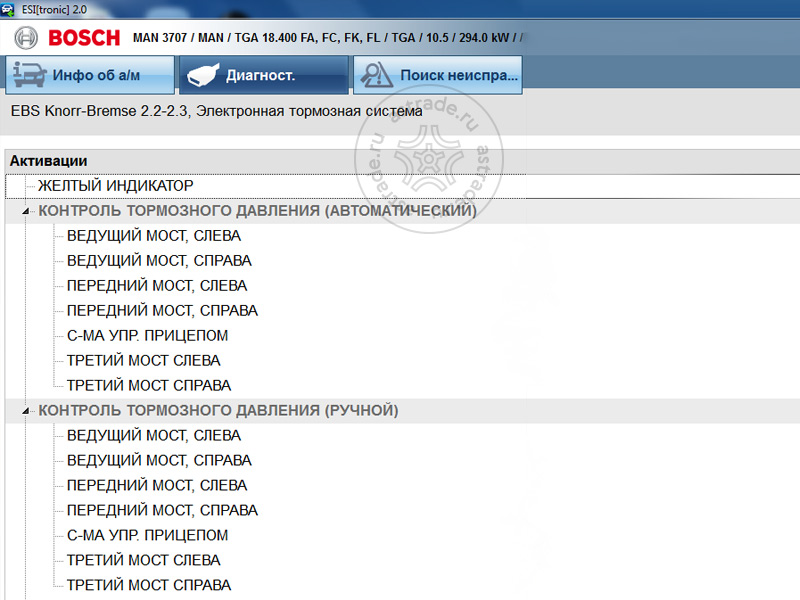Collapse the manual (РУЧНОЙ) brake pressure group
The image size is (800, 600).
(x=26, y=411)
